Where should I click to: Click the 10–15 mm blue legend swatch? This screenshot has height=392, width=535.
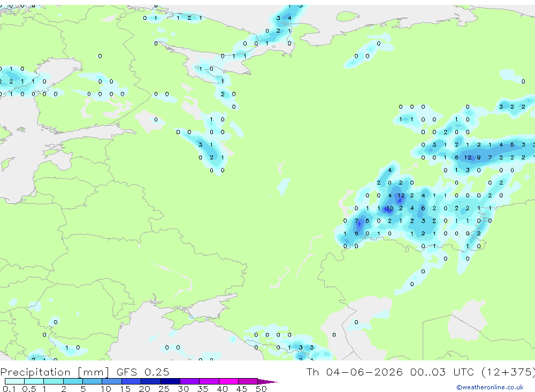pos(112,381)
